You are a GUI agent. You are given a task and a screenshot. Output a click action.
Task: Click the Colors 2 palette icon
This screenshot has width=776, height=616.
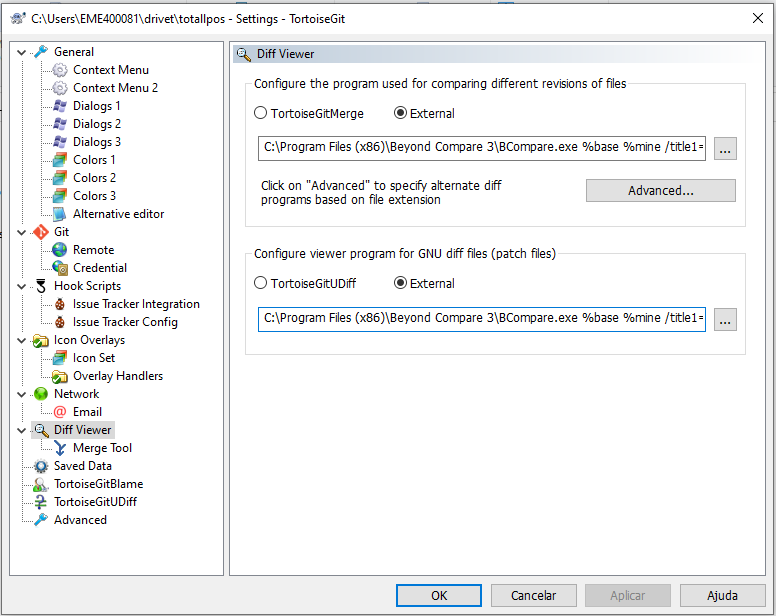(x=59, y=178)
